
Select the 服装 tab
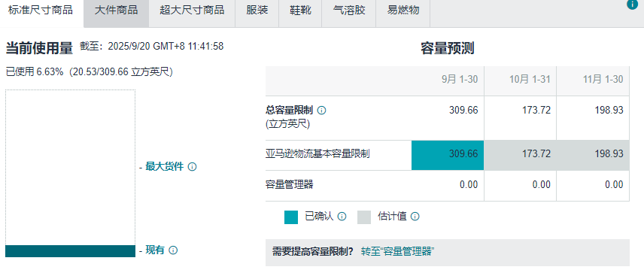pos(257,11)
